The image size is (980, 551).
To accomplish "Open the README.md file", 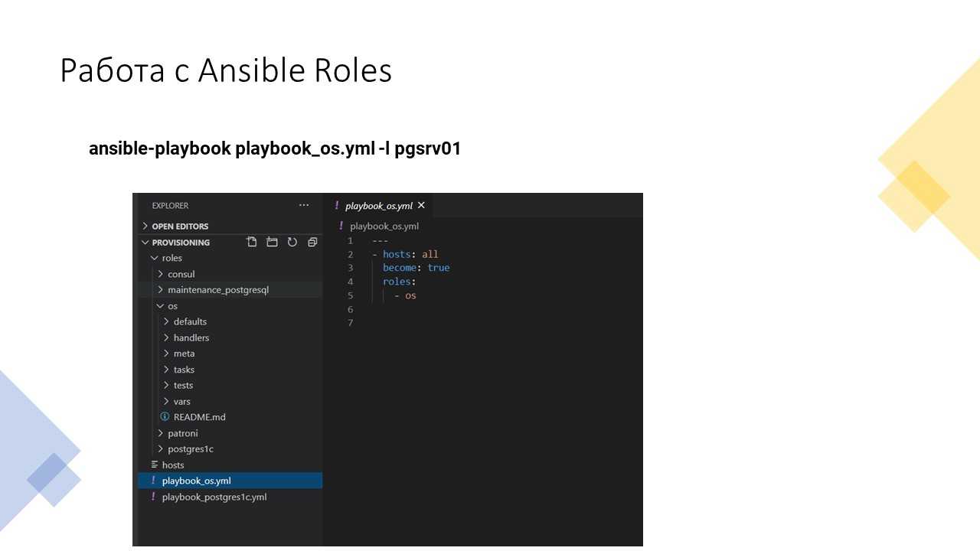I will pyautogui.click(x=199, y=417).
